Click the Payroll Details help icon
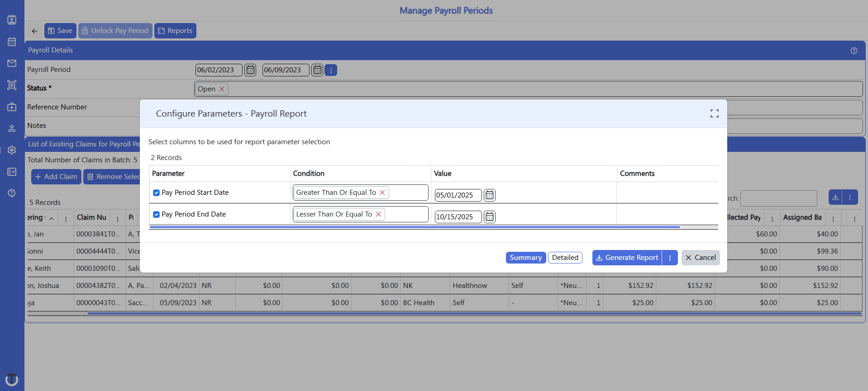This screenshot has width=868, height=391. click(854, 51)
